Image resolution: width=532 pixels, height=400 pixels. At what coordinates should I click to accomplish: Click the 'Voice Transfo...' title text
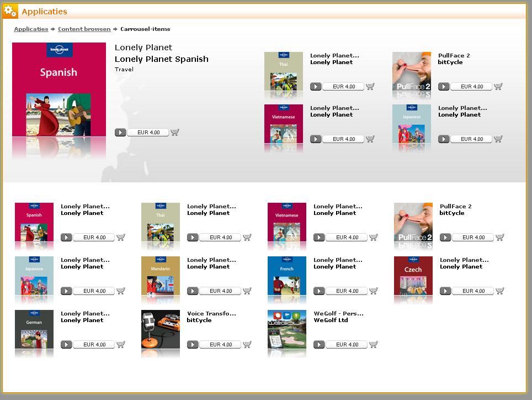pos(212,313)
